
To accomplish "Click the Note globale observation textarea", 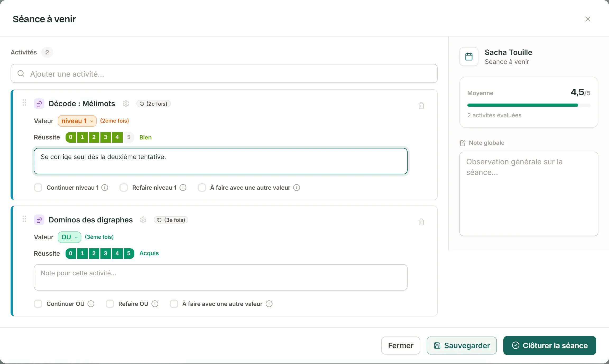I will (529, 194).
